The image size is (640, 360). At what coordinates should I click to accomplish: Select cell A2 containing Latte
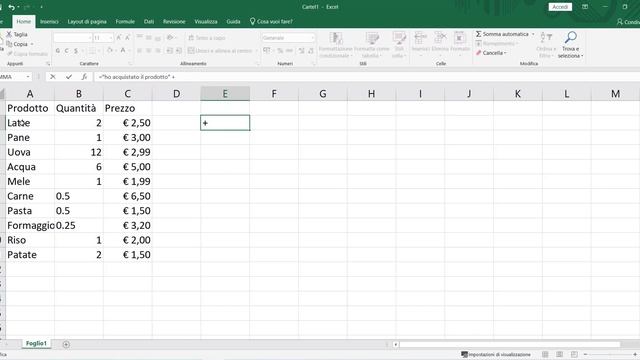click(x=30, y=123)
